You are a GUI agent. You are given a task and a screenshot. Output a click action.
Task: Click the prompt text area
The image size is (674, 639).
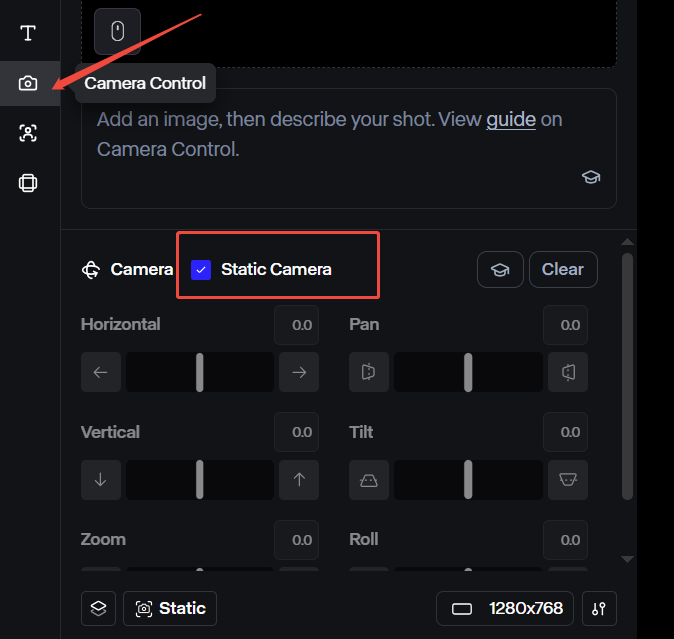click(349, 148)
